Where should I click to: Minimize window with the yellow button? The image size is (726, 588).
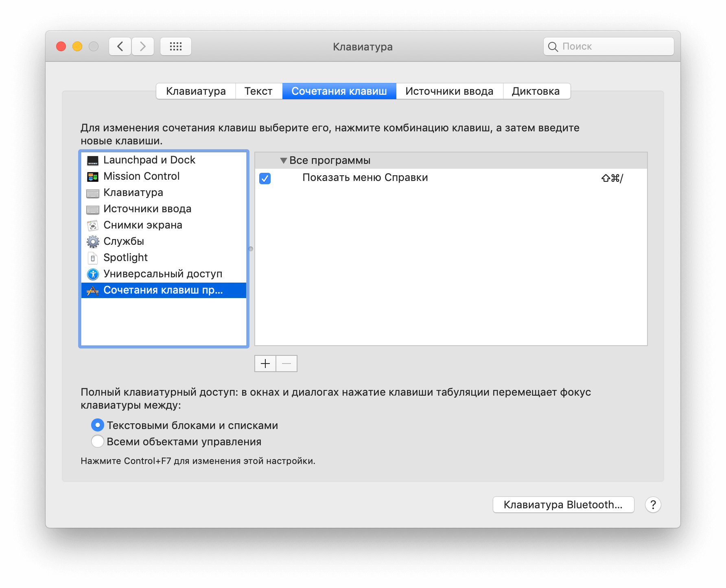(77, 46)
